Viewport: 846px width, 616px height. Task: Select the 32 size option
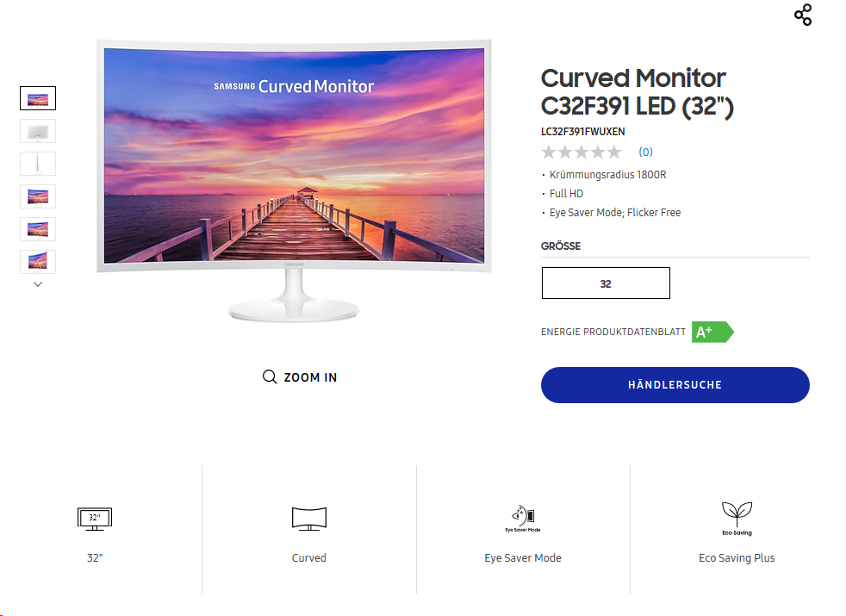(x=606, y=283)
